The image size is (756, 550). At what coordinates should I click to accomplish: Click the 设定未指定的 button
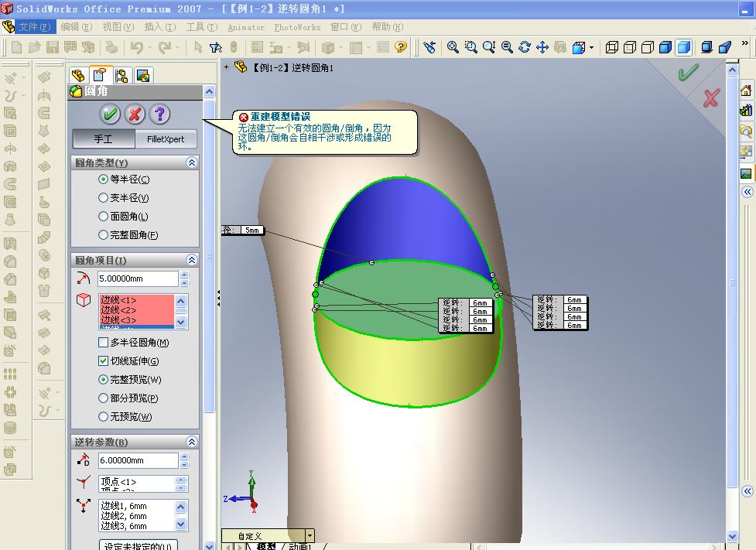[139, 545]
